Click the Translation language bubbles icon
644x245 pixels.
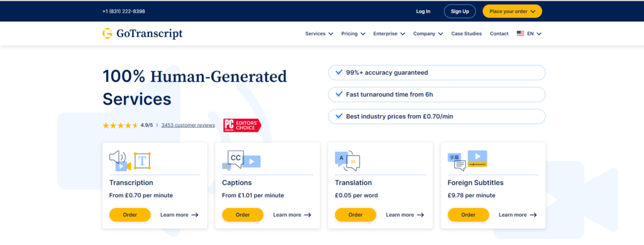(x=347, y=161)
